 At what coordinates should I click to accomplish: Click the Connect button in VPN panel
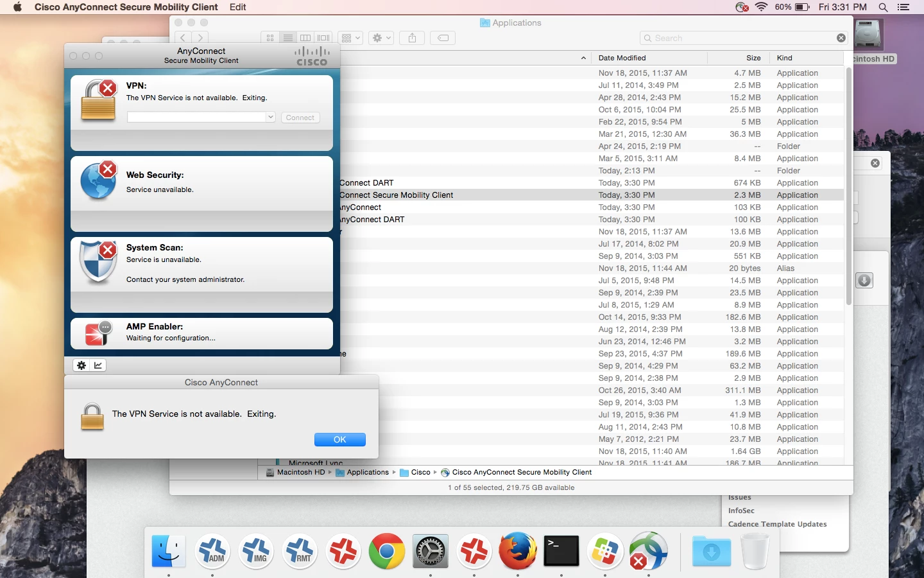tap(300, 118)
